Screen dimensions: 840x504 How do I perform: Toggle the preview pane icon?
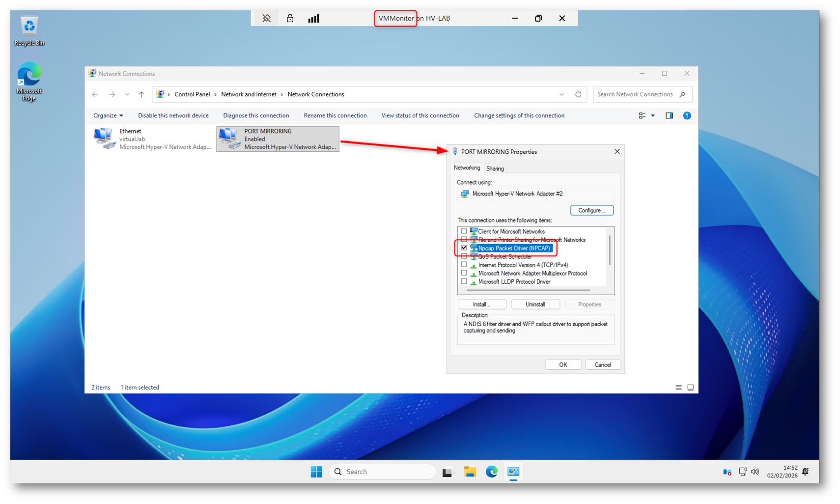(x=669, y=115)
